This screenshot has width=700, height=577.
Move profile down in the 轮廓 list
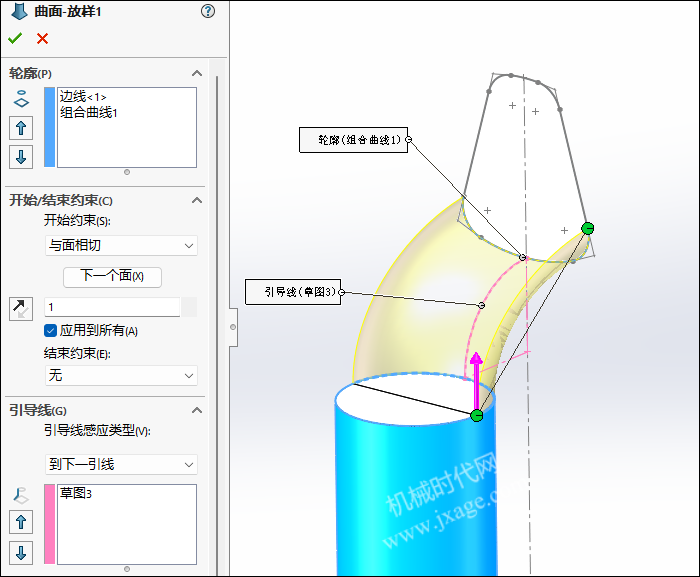21,156
